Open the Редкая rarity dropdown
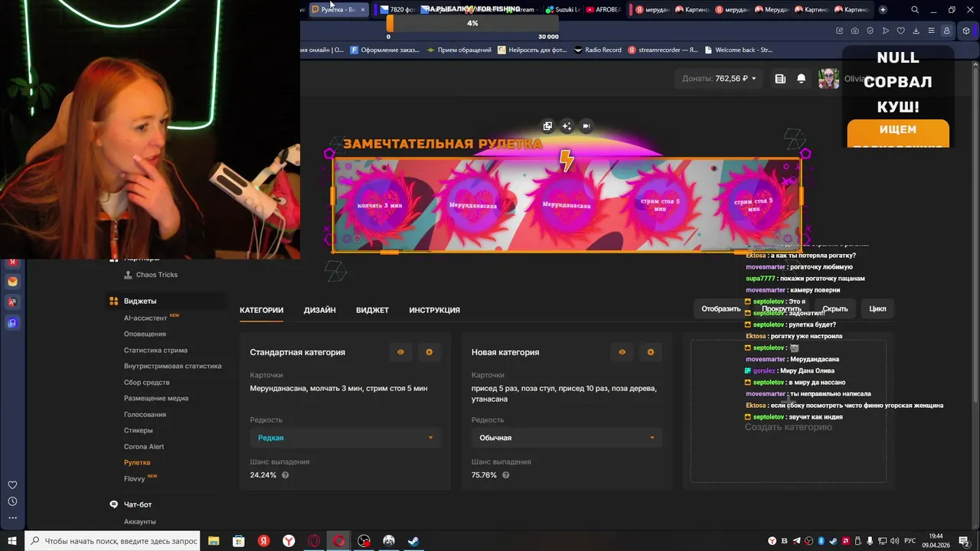Viewport: 980px width, 551px height. click(x=345, y=438)
